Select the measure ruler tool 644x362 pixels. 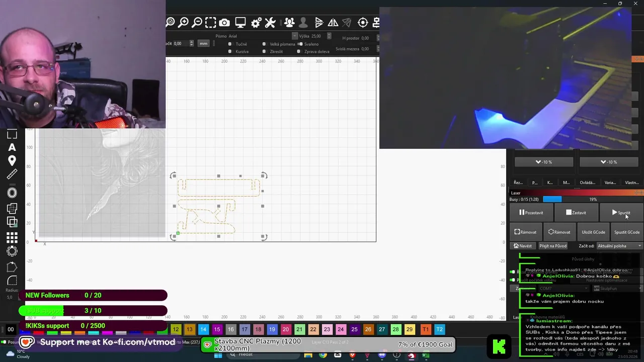click(x=12, y=174)
